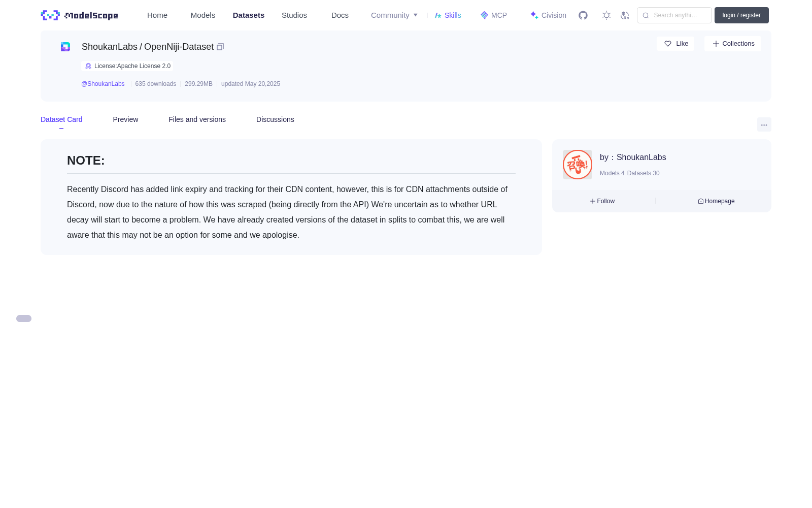Open the GitHub icon link

583,15
